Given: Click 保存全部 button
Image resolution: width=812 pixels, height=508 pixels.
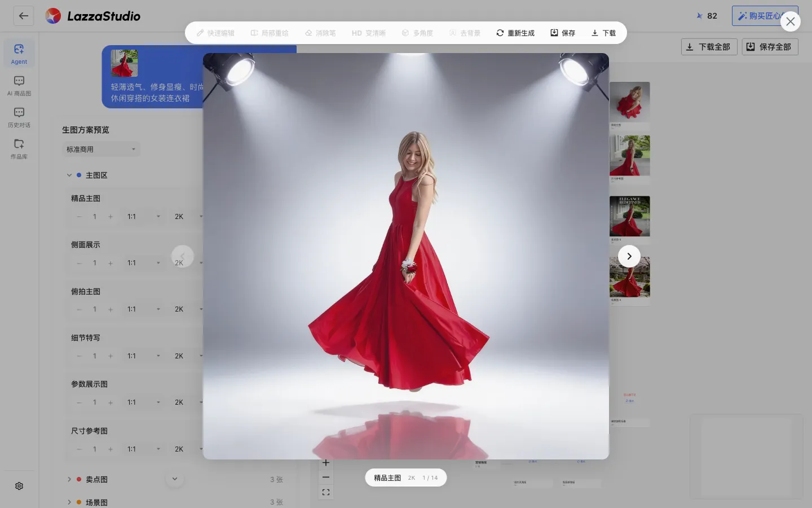Looking at the screenshot, I should (x=770, y=47).
